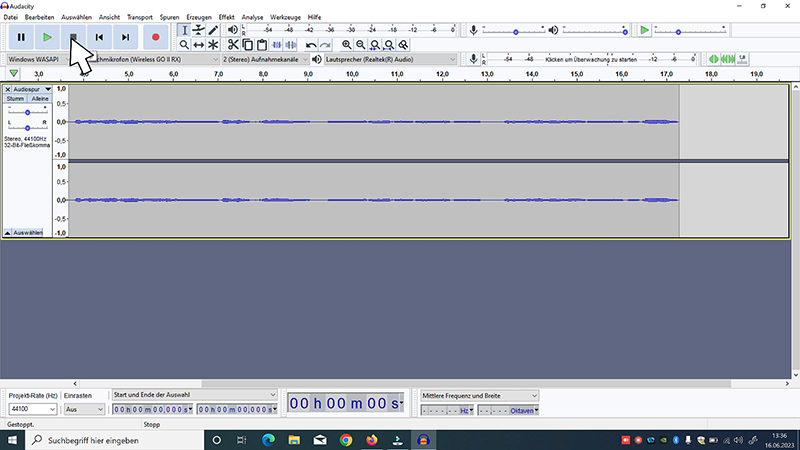Viewport: 800px width, 450px height.
Task: Open the Projekt-Rate 44100 dropdown
Action: [33, 409]
